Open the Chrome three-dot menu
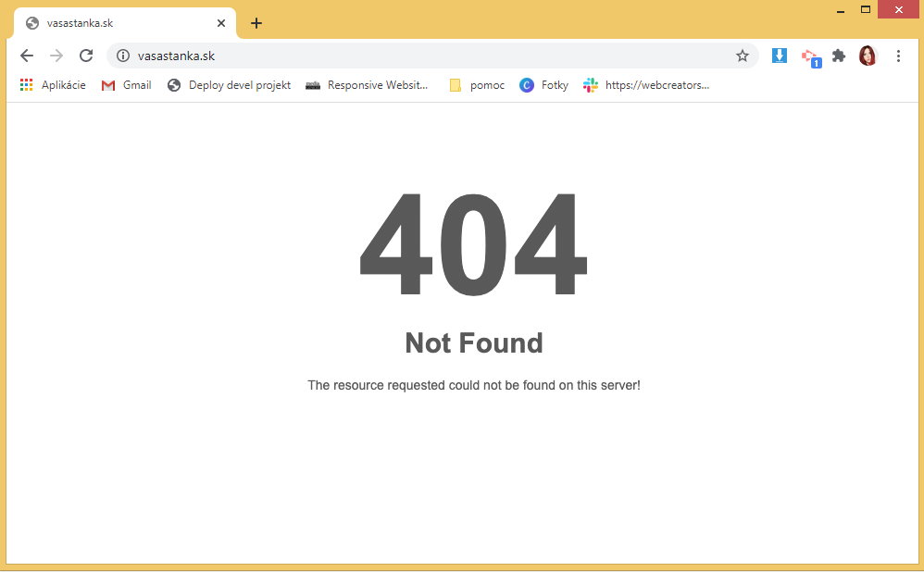The image size is (924, 572). pyautogui.click(x=898, y=56)
